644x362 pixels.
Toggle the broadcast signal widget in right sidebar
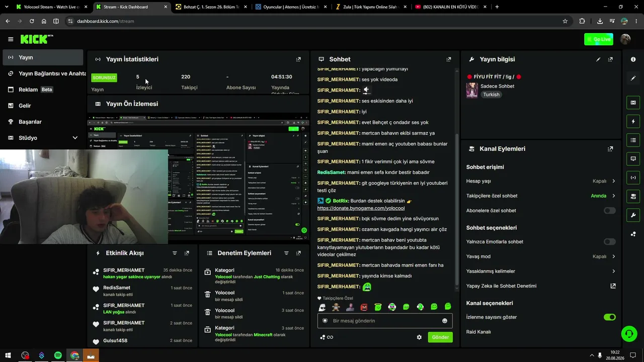633,177
